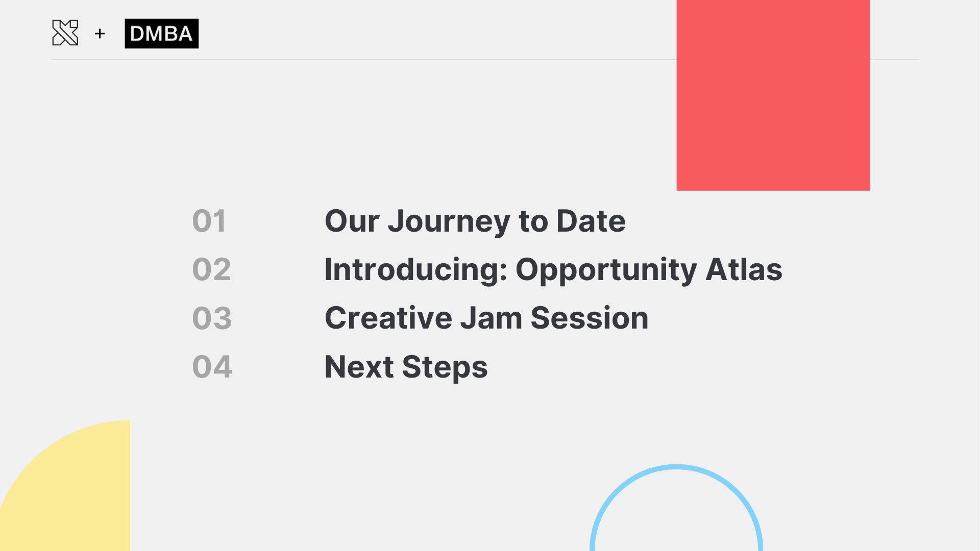Click the agenda number 04
The width and height of the screenshot is (980, 551).
coord(212,366)
